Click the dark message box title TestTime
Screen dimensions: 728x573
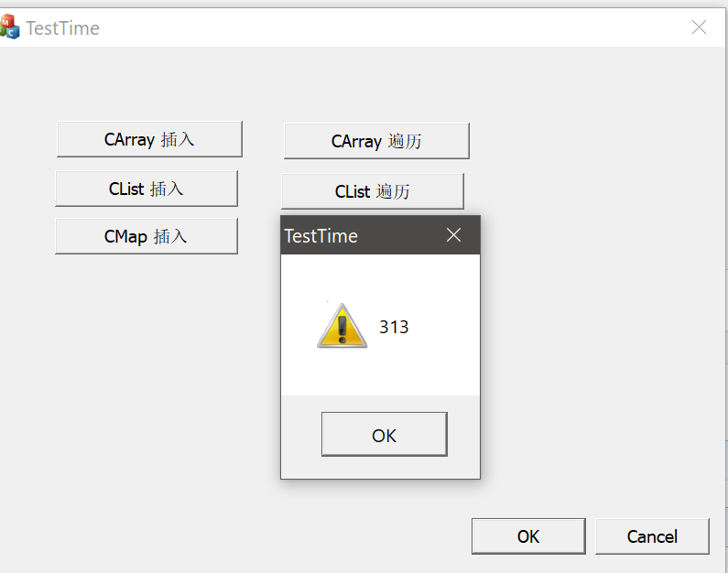pos(321,235)
